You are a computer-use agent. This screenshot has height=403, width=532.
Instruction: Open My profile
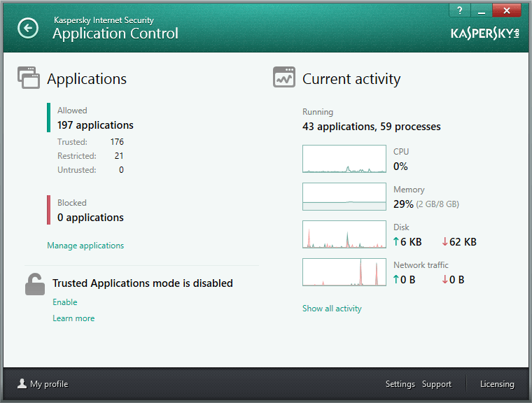point(49,383)
